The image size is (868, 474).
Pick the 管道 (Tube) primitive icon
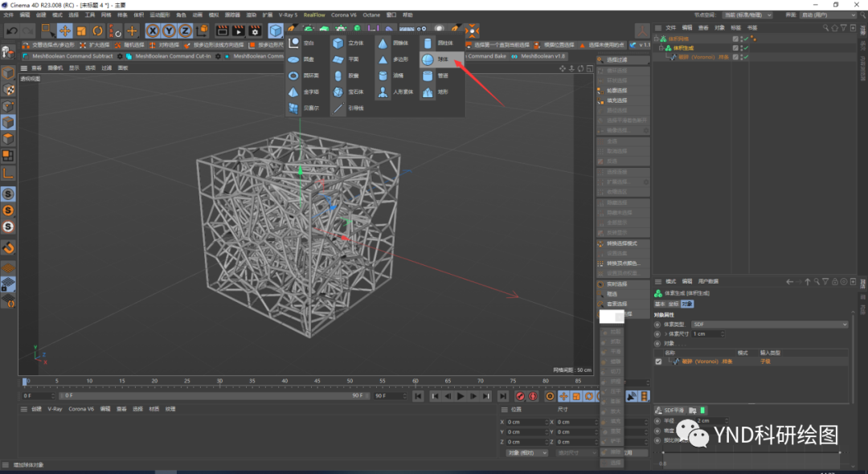(428, 76)
